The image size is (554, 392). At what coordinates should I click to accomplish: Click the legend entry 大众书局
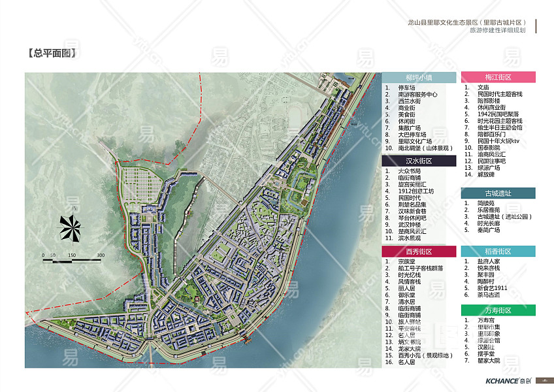tap(410, 171)
